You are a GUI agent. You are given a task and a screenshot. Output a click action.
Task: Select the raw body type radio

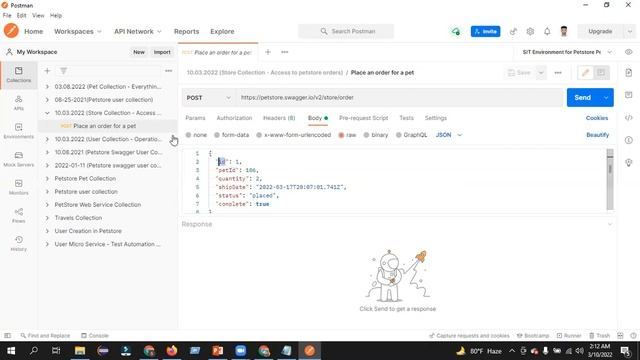click(x=341, y=135)
